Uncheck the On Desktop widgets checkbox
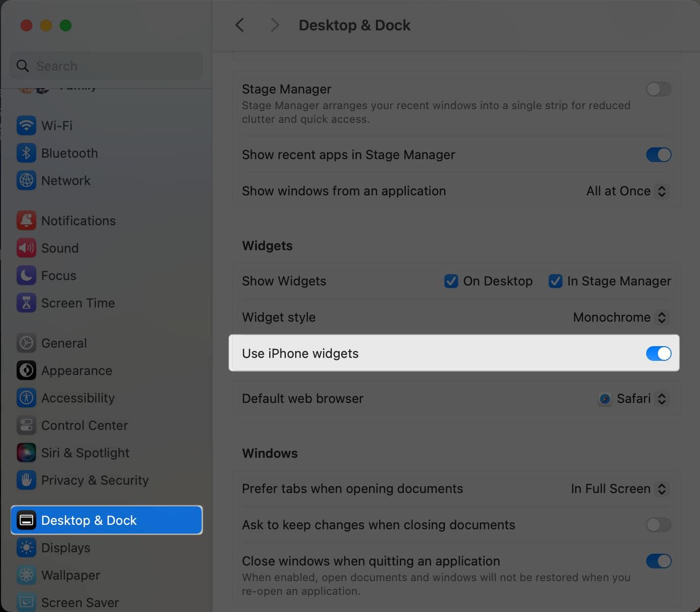The height and width of the screenshot is (612, 700). [x=451, y=281]
